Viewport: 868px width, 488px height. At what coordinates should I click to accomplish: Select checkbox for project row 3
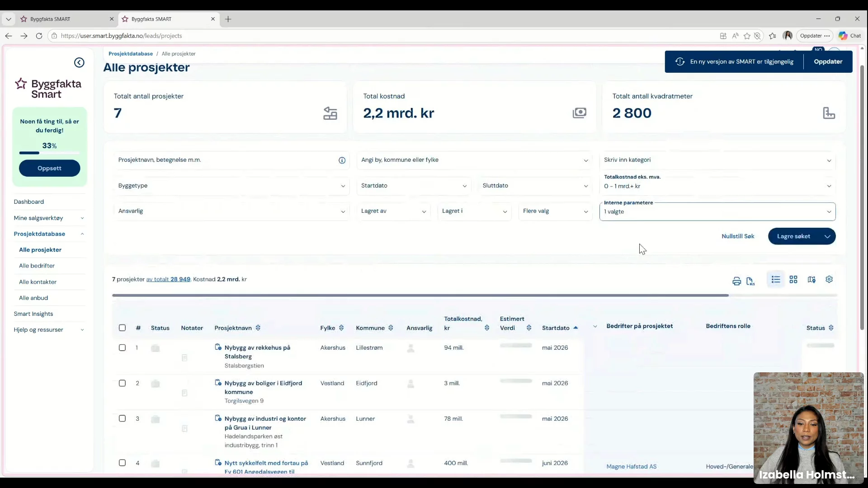point(122,419)
